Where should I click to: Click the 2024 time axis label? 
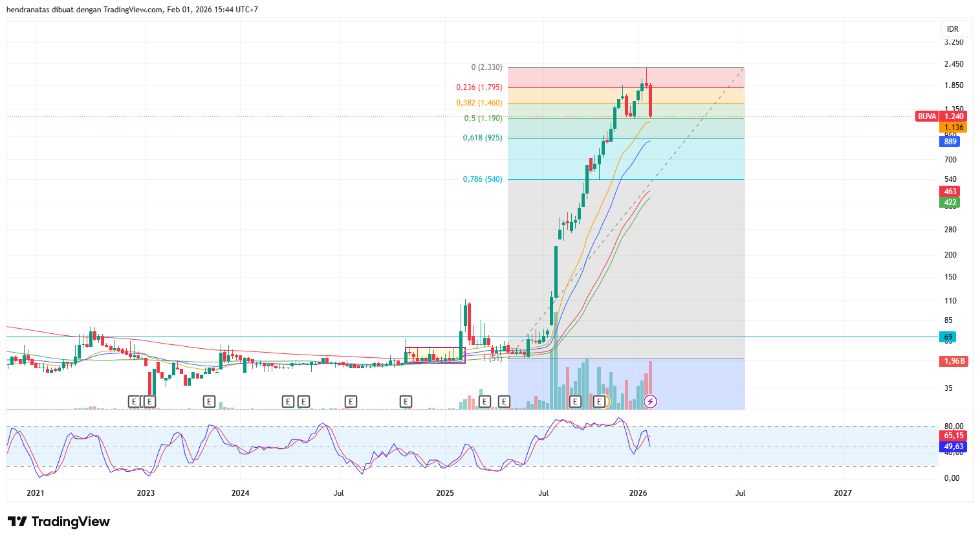240,493
